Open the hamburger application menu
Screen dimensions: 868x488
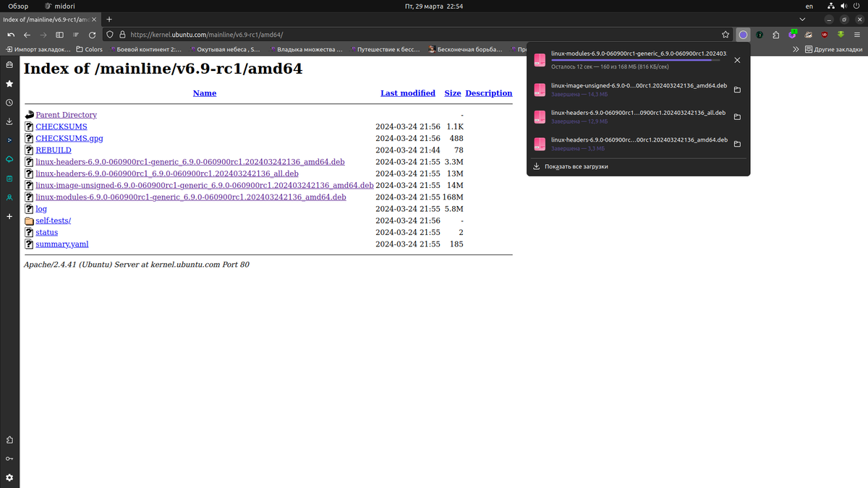tap(857, 34)
